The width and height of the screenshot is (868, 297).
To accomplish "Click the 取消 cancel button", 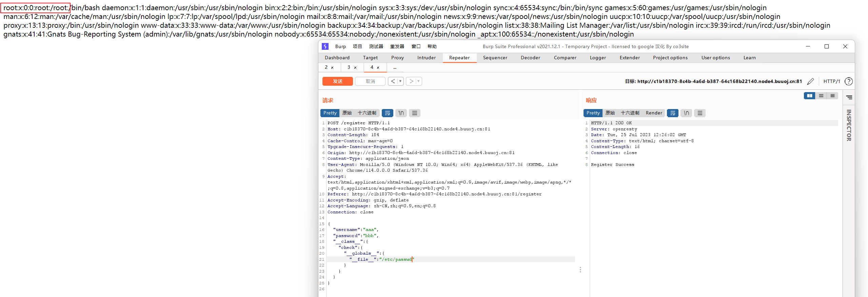I will point(370,81).
